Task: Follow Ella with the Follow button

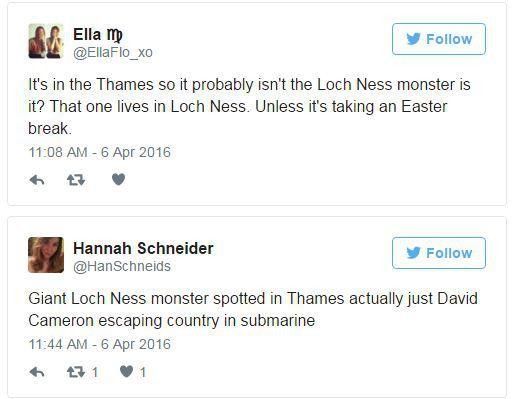Action: 439,39
